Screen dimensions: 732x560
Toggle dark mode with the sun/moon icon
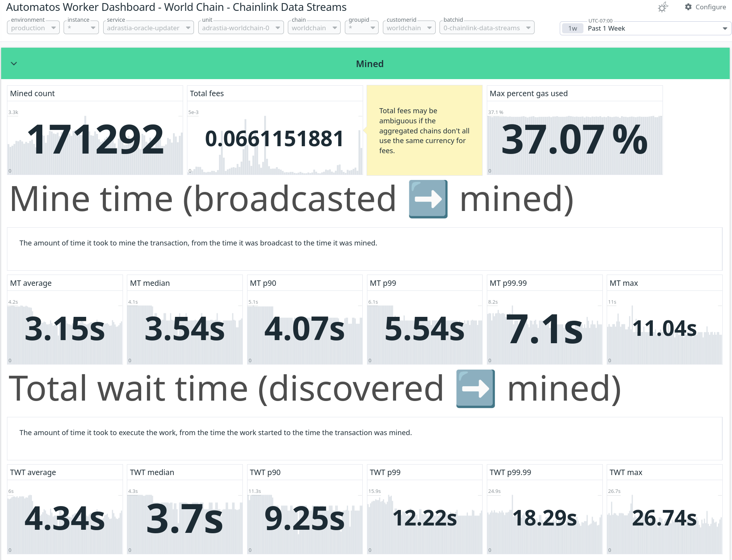click(x=662, y=7)
